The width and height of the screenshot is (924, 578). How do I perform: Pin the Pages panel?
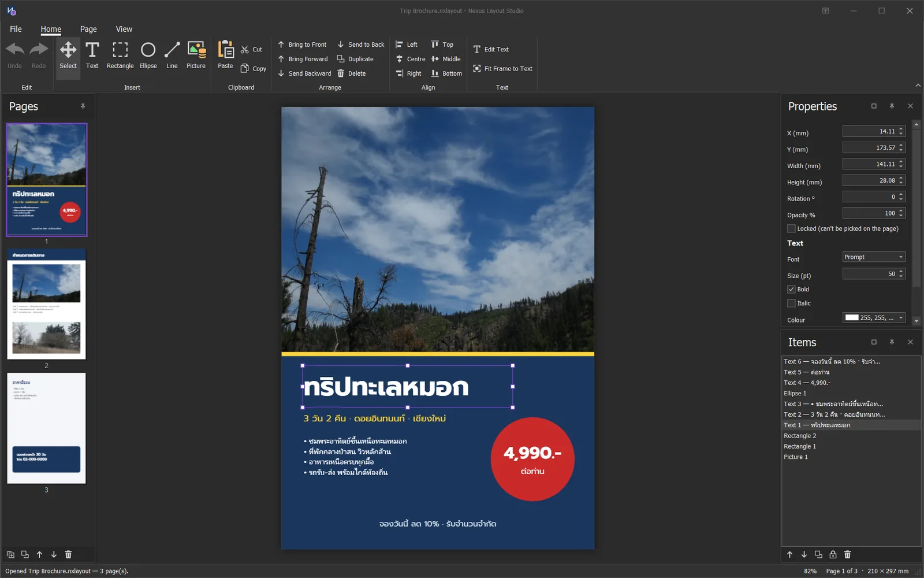83,106
